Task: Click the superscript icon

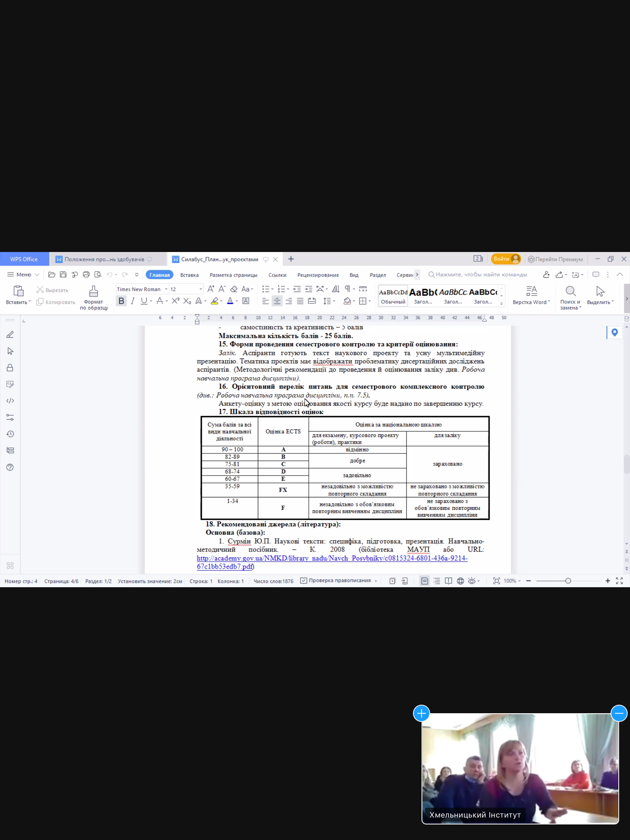Action: pos(176,301)
